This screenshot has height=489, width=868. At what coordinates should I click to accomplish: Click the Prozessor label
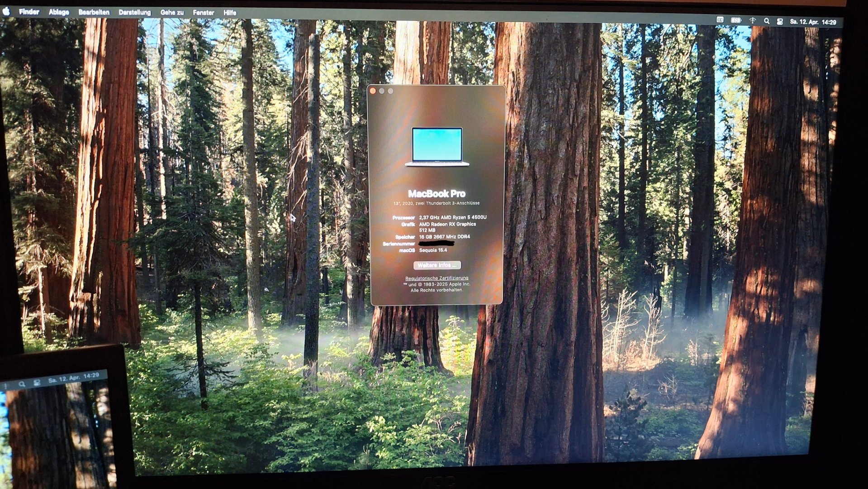tap(403, 218)
